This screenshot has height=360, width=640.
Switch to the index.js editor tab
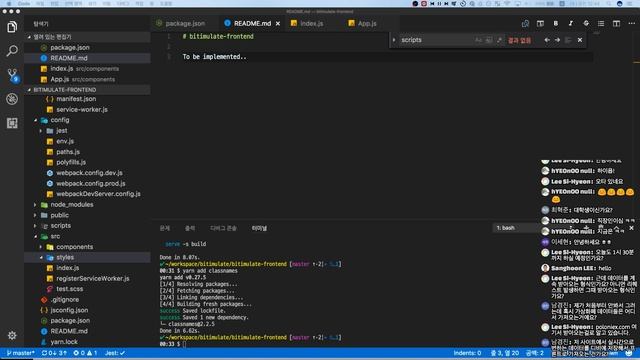point(311,24)
